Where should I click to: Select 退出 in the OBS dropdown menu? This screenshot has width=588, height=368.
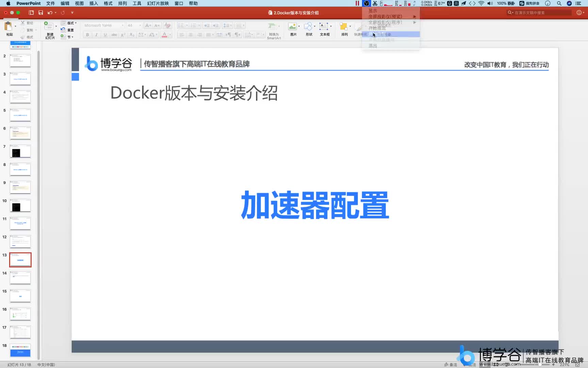[391, 46]
